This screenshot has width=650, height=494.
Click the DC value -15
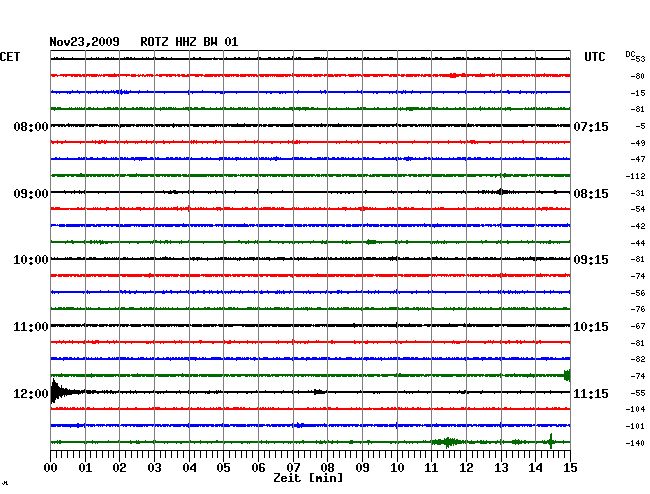pos(638,93)
